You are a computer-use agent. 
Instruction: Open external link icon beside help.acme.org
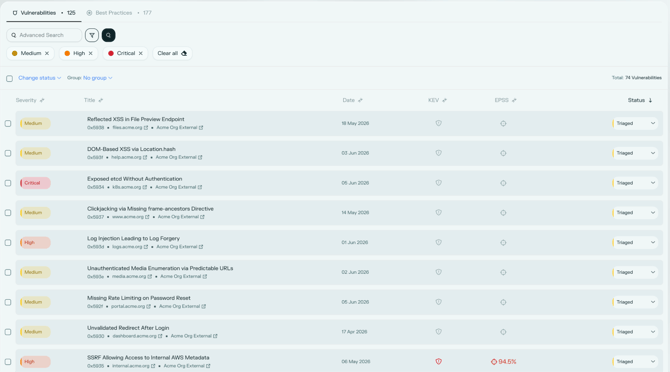tap(145, 158)
